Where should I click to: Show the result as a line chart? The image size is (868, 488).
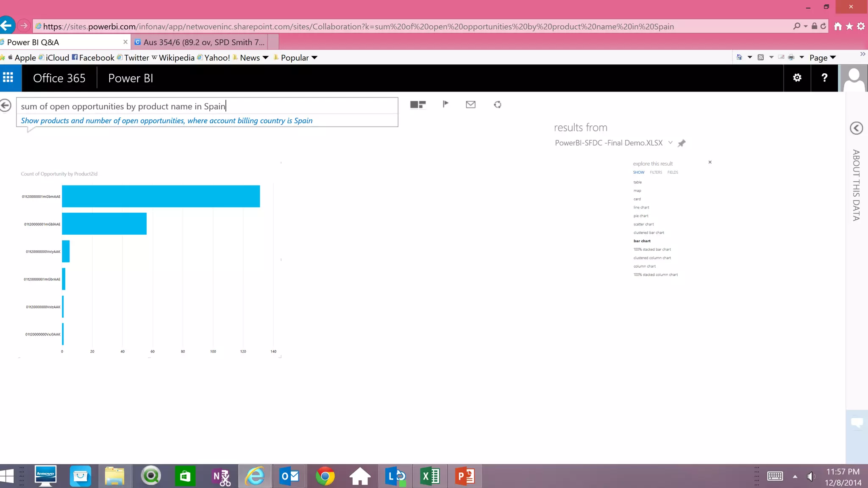(x=641, y=208)
